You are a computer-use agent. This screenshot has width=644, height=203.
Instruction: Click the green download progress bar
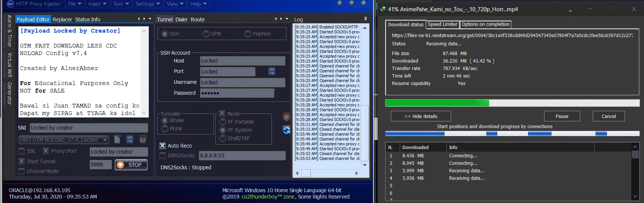pos(512,103)
